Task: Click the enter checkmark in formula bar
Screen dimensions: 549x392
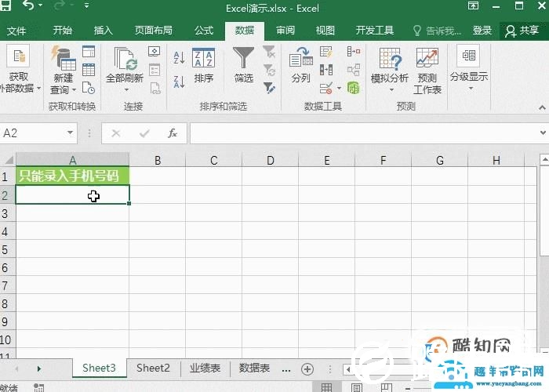Action: (x=144, y=133)
